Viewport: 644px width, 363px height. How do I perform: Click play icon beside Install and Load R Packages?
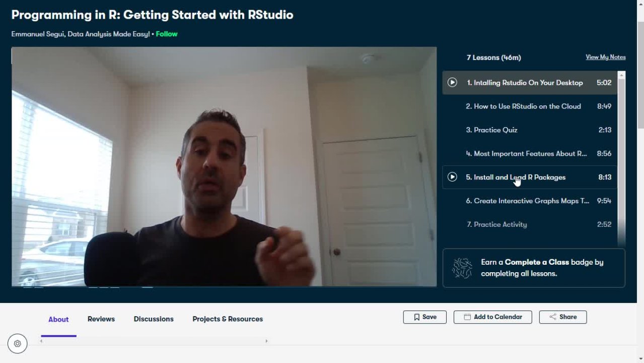(452, 177)
